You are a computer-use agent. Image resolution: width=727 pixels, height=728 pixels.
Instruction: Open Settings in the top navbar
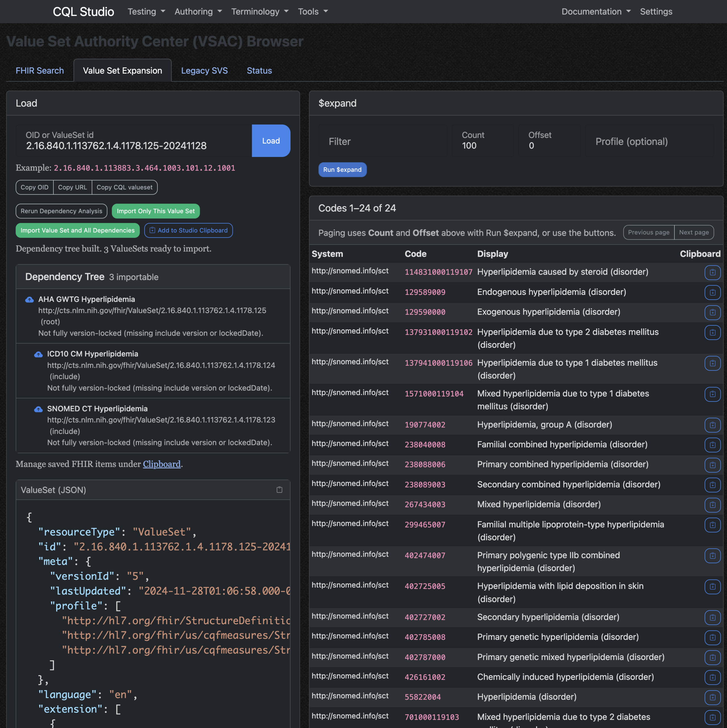click(x=656, y=12)
